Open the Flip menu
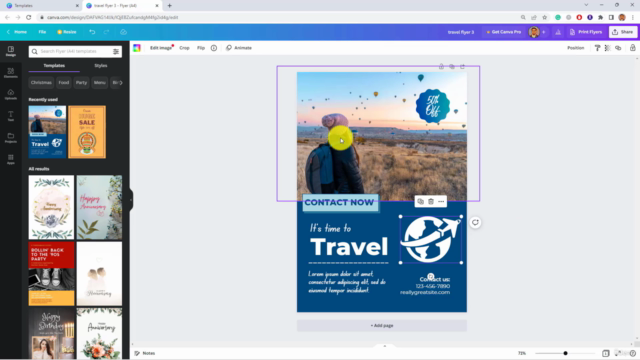640x360 pixels. (201, 48)
